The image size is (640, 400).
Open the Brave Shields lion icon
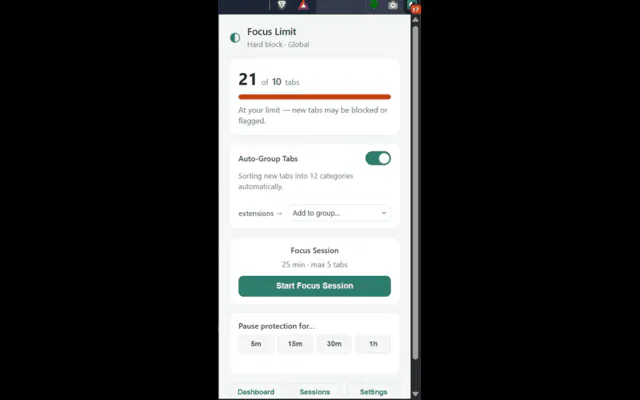282,5
